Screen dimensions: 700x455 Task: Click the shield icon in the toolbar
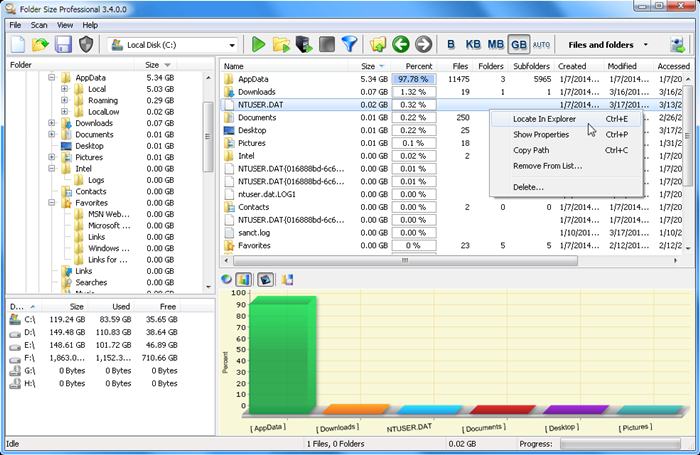[x=86, y=45]
